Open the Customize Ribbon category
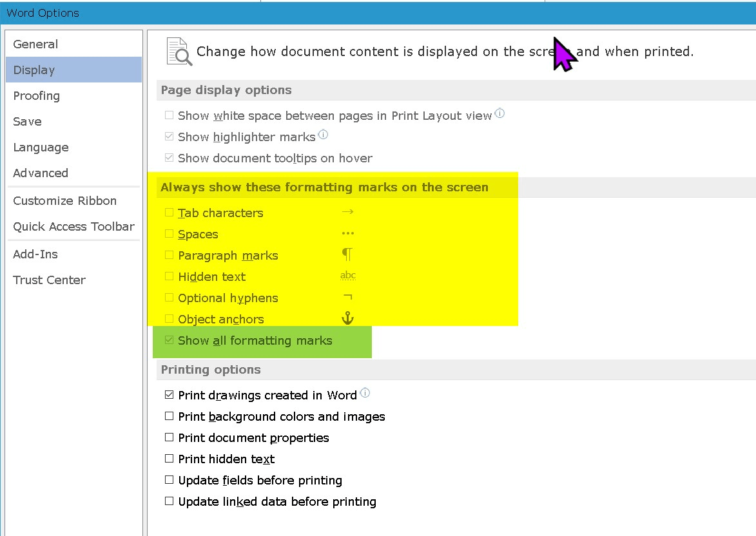 73,200
